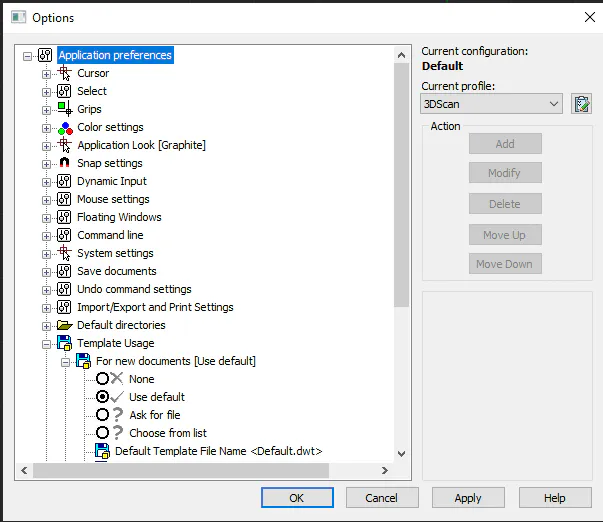Screen dimensions: 603x522
Task: Expand the Color settings node
Action: (46, 128)
